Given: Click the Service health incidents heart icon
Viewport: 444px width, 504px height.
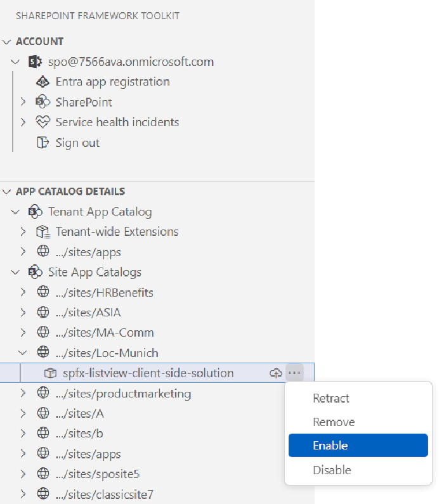Looking at the screenshot, I should point(43,122).
